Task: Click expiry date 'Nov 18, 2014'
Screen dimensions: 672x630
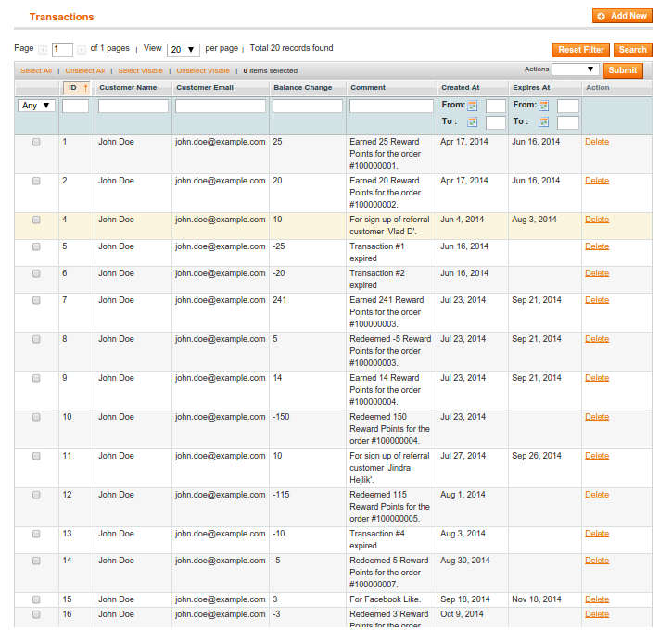Action: click(537, 599)
